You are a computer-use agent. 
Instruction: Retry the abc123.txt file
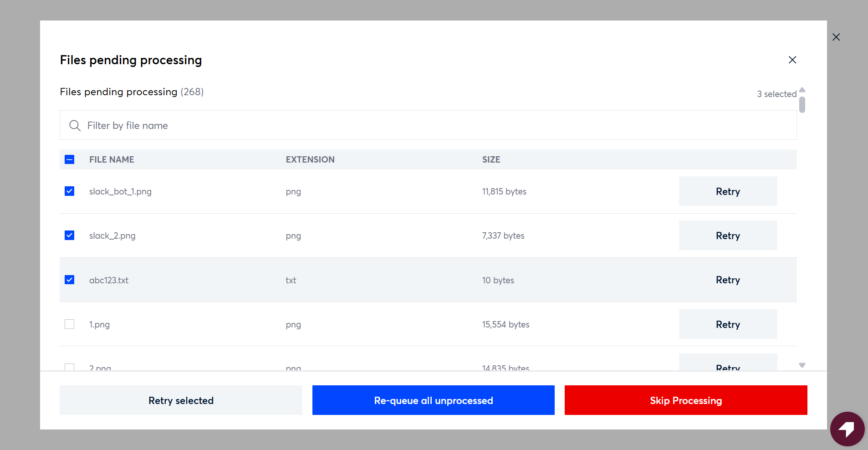tap(728, 280)
